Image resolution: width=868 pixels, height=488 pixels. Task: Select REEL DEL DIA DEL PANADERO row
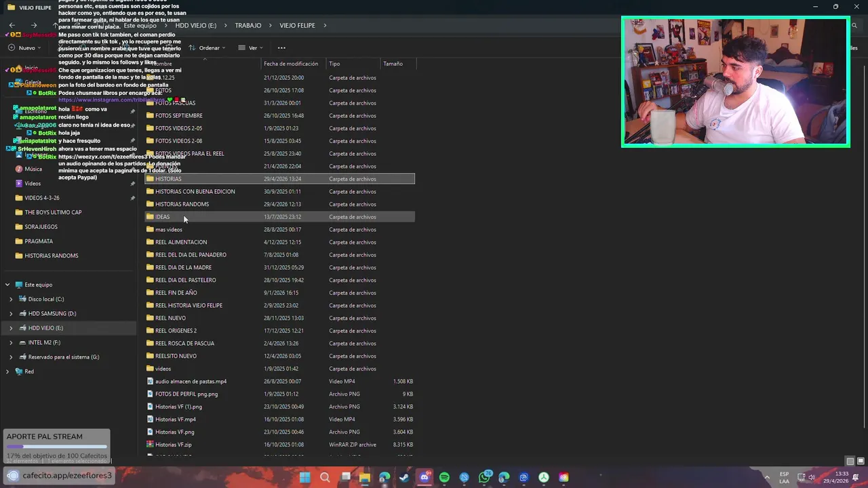click(279, 255)
